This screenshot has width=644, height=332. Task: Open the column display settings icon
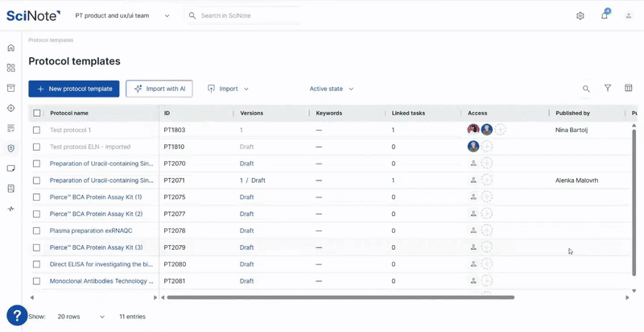pyautogui.click(x=629, y=89)
